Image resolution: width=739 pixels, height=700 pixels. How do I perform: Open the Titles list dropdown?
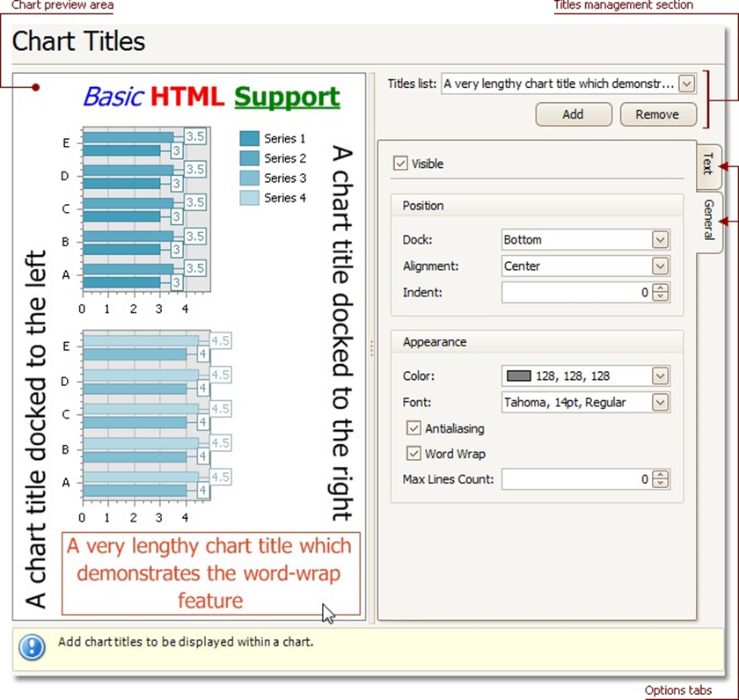coord(687,84)
